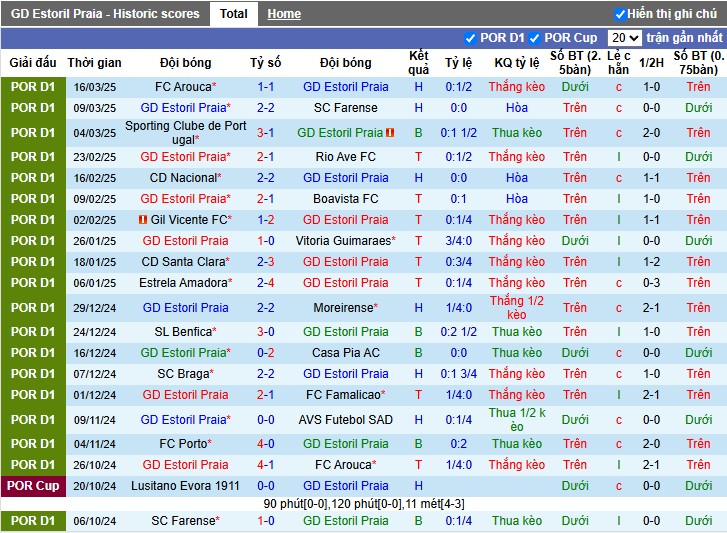727x533 pixels.
Task: Click odds 3/4:0 on Vitoria Guimaraes row
Action: point(459,241)
